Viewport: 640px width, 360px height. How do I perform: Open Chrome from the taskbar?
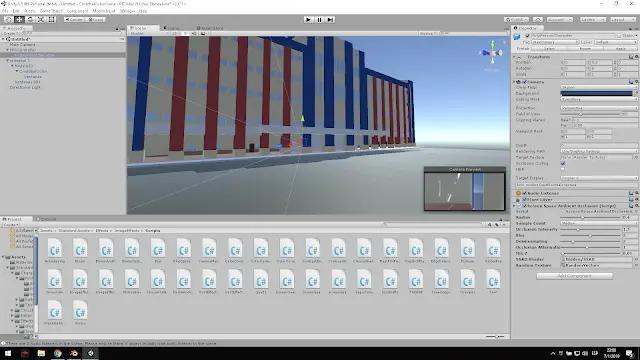[x=58, y=353]
